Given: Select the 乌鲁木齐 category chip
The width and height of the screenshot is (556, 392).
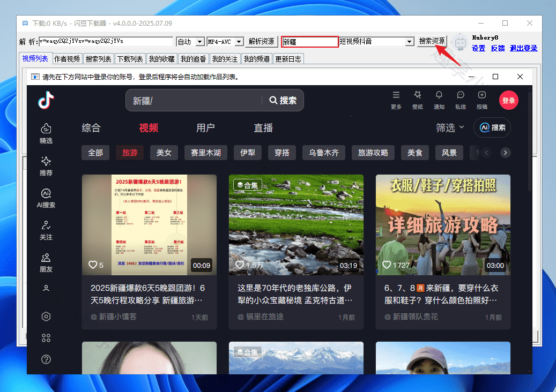Looking at the screenshot, I should (x=324, y=153).
